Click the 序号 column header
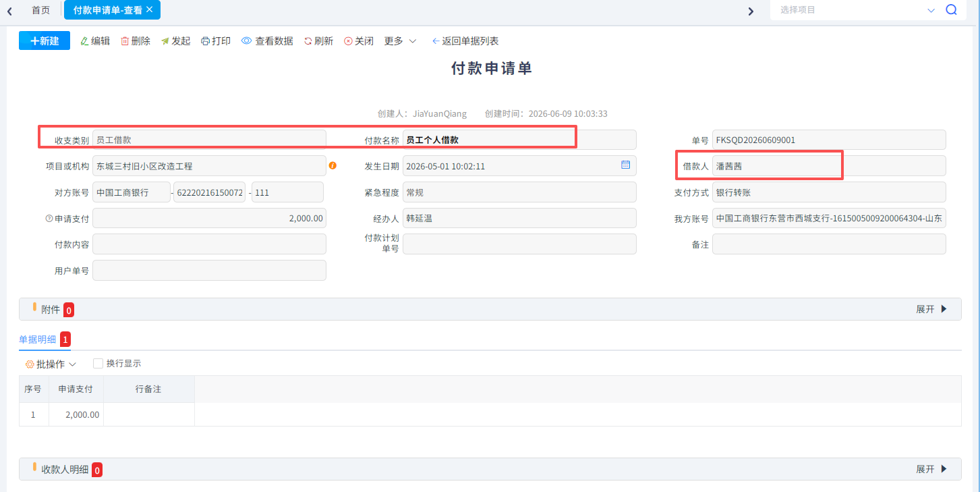980x492 pixels. click(33, 389)
